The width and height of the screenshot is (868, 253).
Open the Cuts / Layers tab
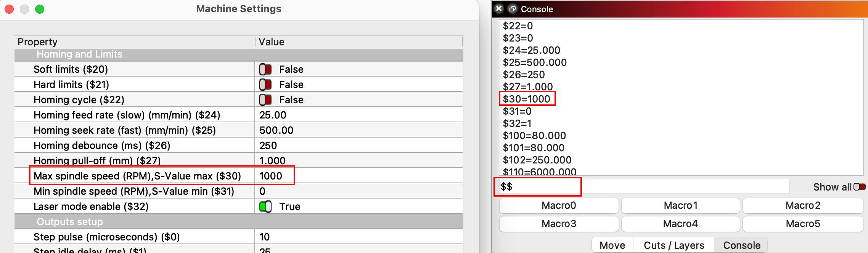(x=674, y=245)
